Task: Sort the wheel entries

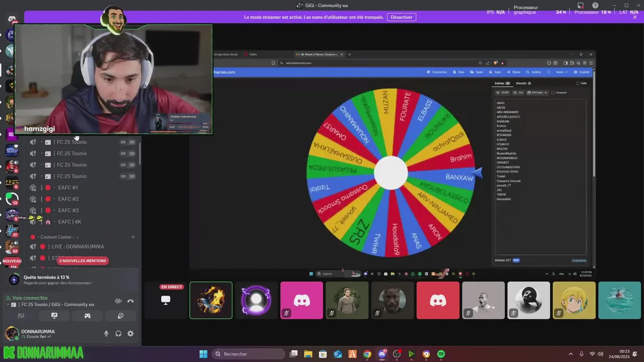Action: pos(518,93)
